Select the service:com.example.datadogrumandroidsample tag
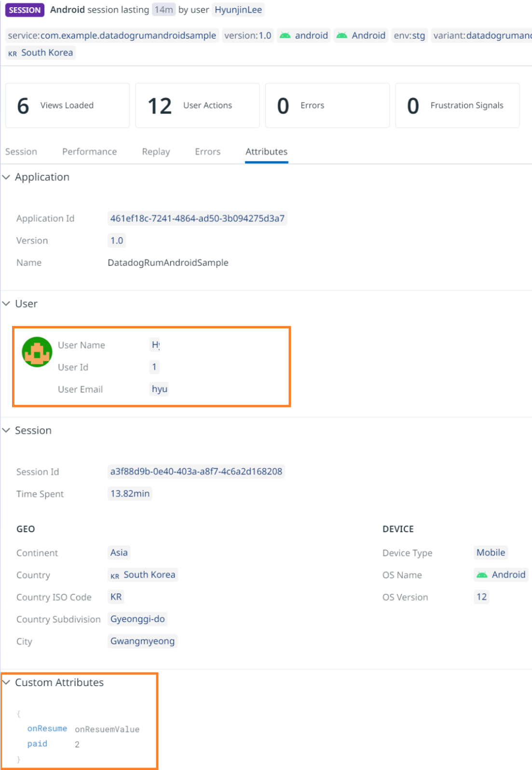 (x=112, y=36)
